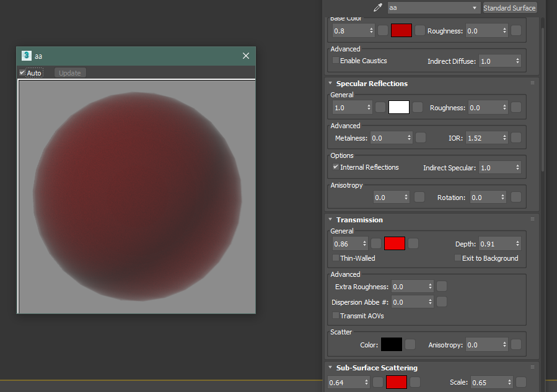Viewport: 557px width, 392px height.
Task: Click the Standard Surface material type button
Action: [509, 8]
